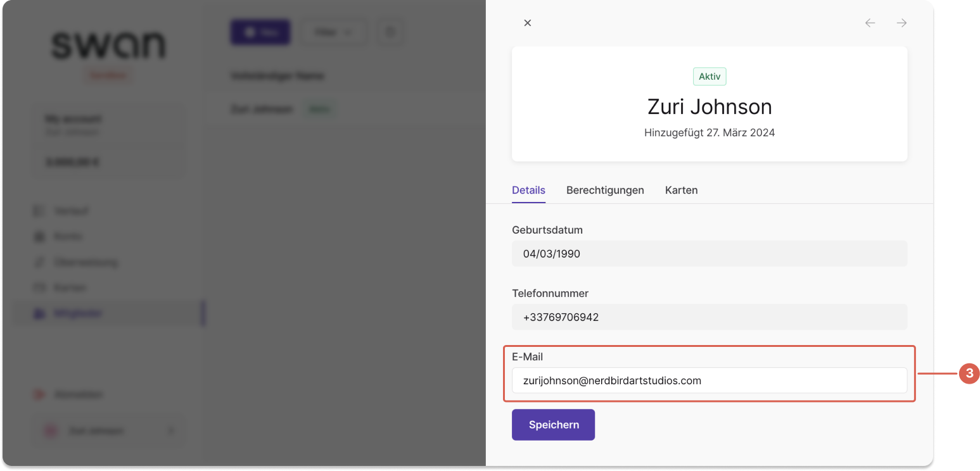This screenshot has width=980, height=471.
Task: Close the Zuri Johnson member panel
Action: pyautogui.click(x=527, y=23)
